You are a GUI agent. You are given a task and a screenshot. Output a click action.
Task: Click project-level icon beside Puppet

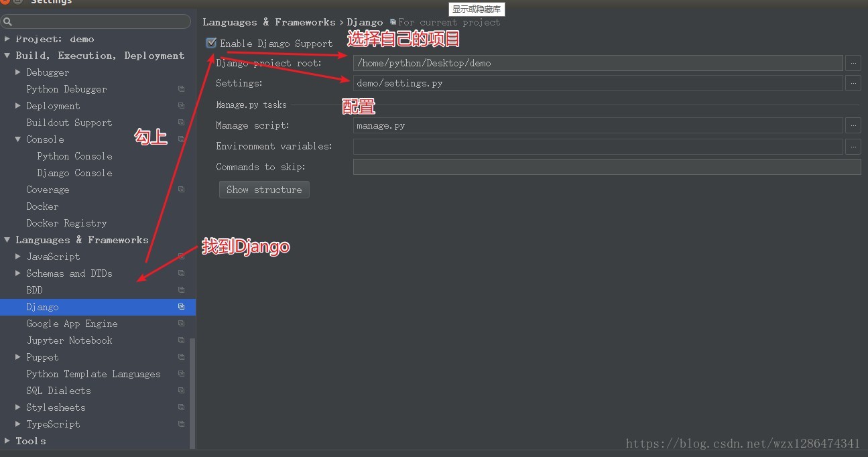pyautogui.click(x=181, y=357)
